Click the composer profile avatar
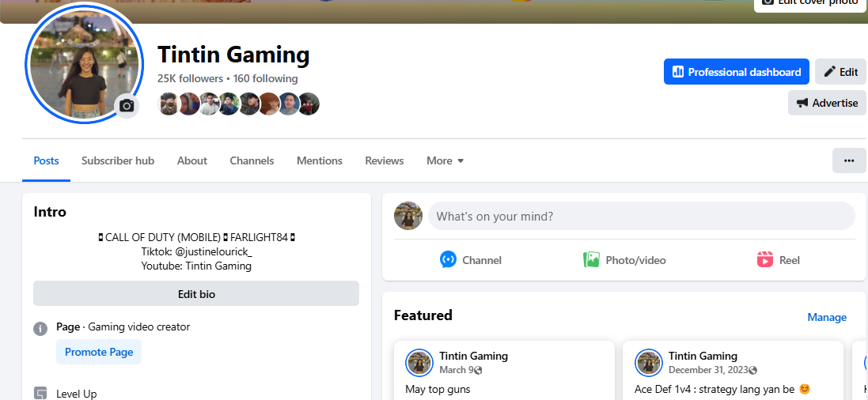 tap(408, 216)
